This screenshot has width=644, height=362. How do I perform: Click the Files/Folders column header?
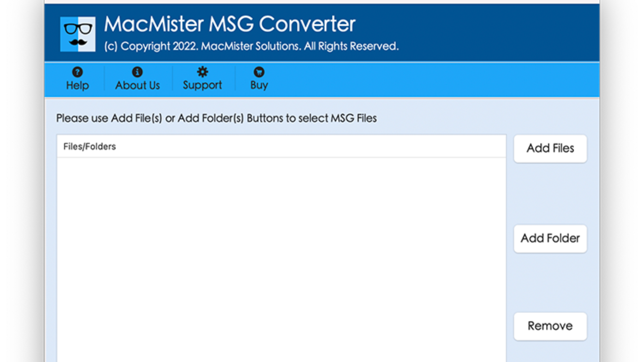click(281, 146)
